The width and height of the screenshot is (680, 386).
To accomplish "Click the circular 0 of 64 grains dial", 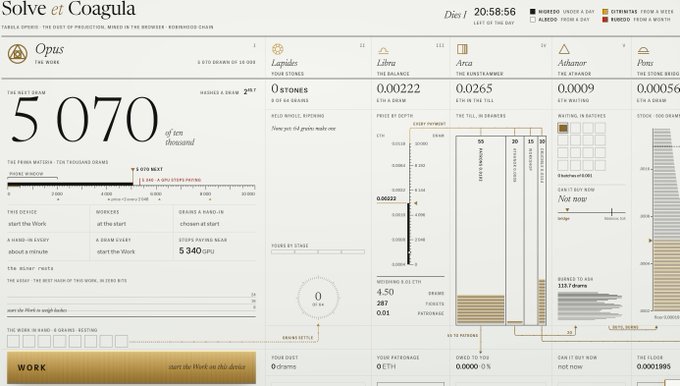I will [x=318, y=298].
